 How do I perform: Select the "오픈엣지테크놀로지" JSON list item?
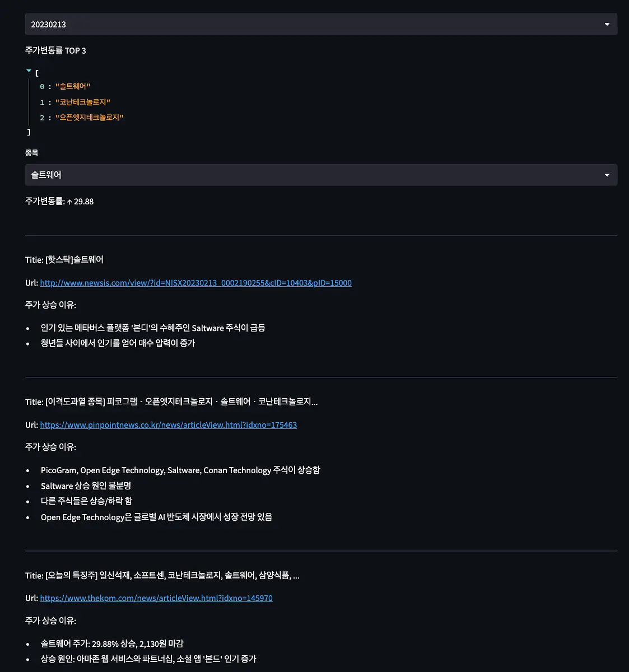[x=89, y=118]
